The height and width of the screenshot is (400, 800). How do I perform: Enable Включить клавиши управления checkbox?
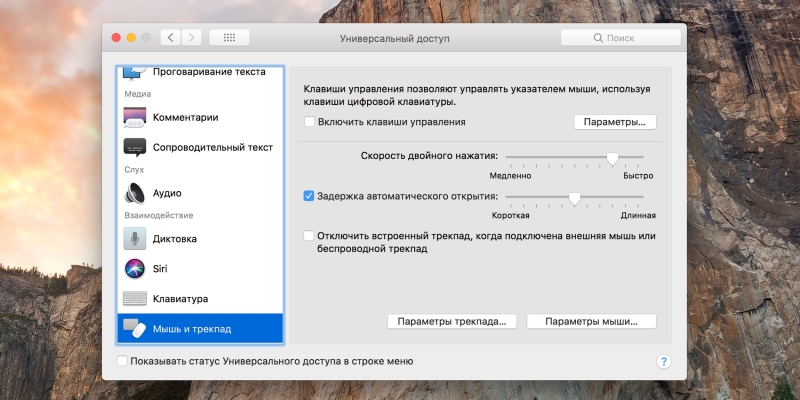pyautogui.click(x=309, y=122)
